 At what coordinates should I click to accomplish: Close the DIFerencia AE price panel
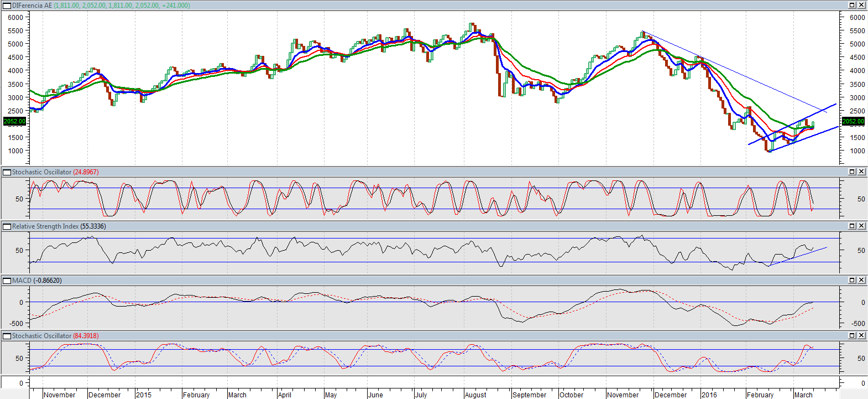pyautogui.click(x=861, y=5)
